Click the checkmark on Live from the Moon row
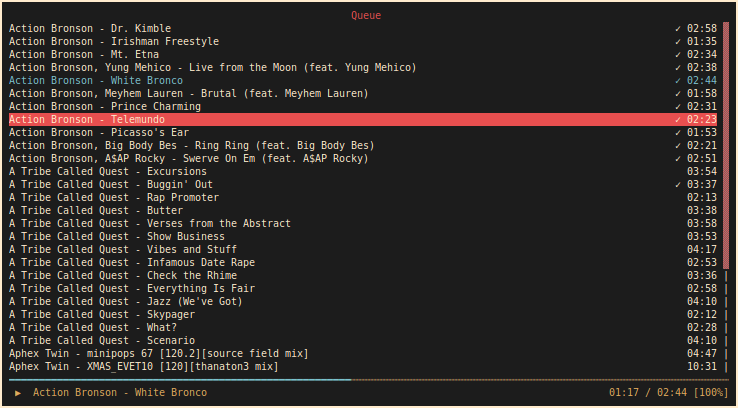 tap(678, 68)
